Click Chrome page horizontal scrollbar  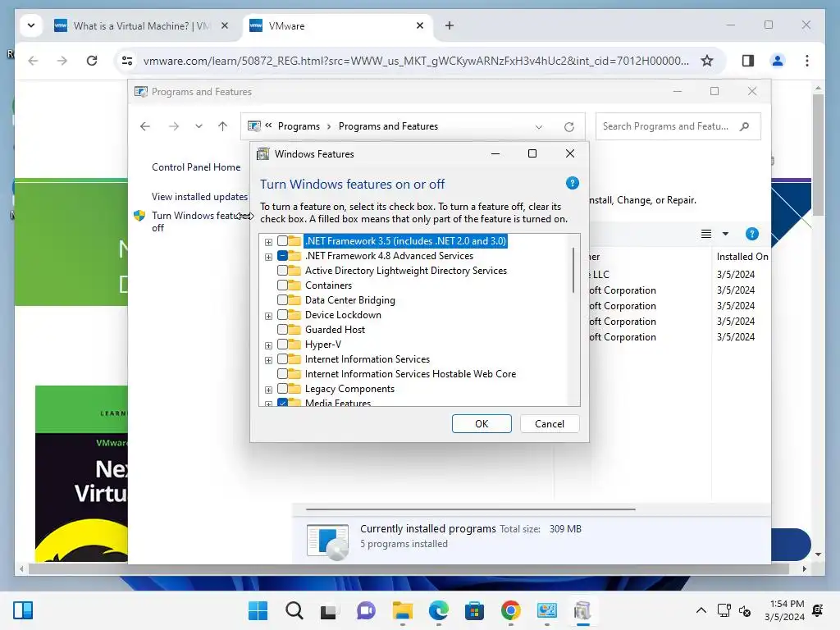(409, 569)
